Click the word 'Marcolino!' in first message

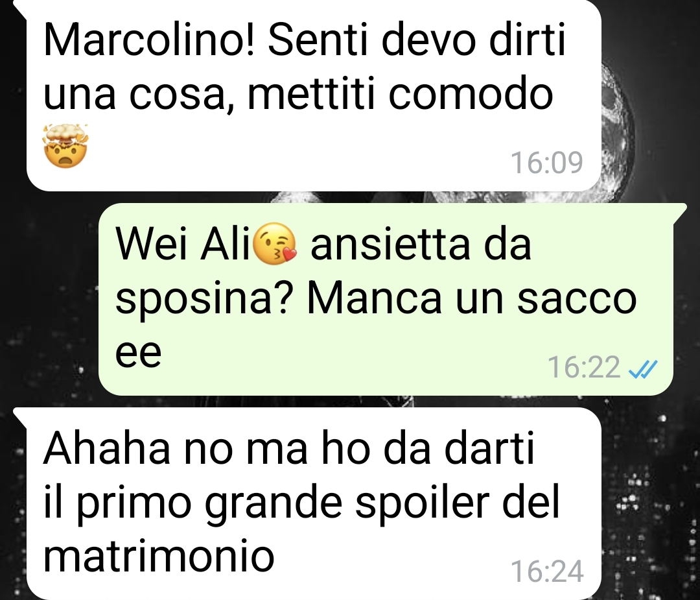148,40
